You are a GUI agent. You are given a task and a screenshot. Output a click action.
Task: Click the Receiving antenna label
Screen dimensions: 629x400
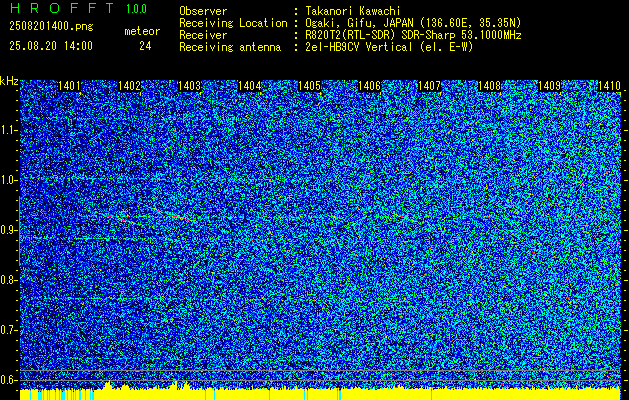(230, 47)
